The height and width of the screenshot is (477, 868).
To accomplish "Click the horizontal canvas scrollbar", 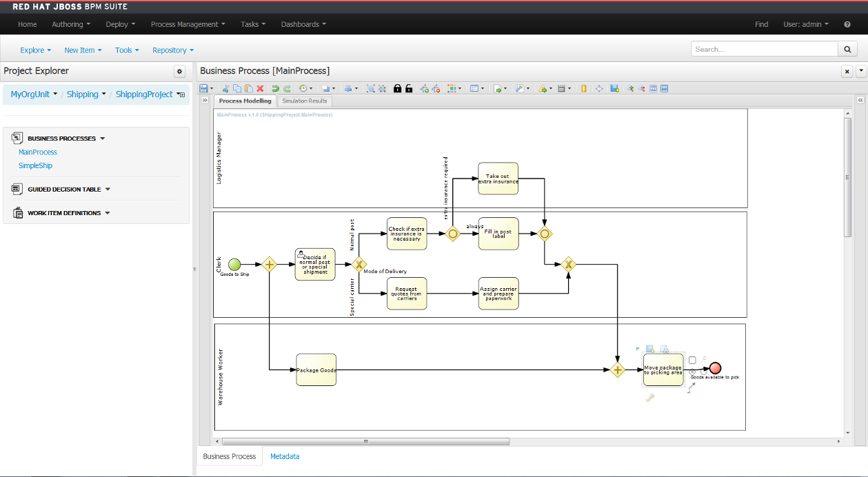I will 365,441.
